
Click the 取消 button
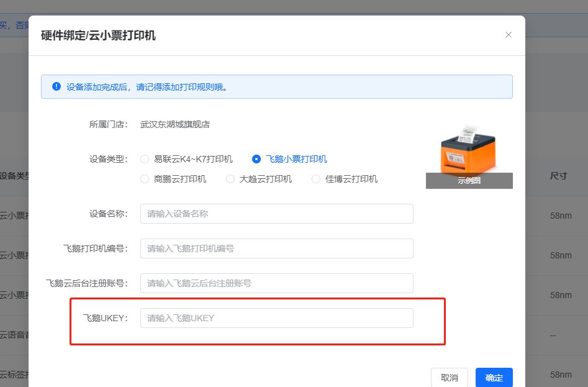(x=450, y=377)
